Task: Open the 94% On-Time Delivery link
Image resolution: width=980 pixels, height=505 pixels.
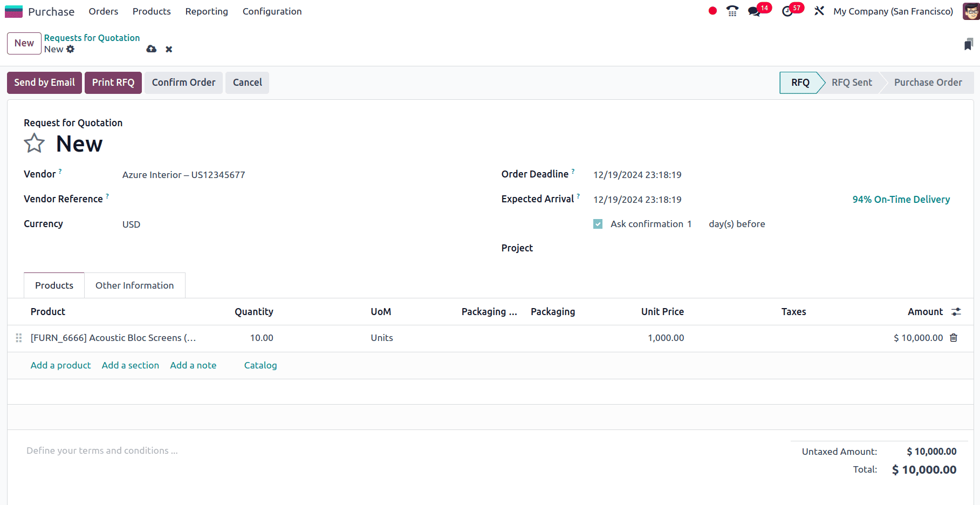Action: coord(901,200)
